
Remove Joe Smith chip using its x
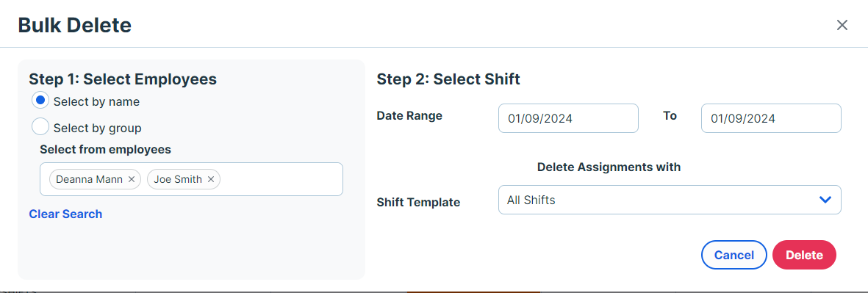[211, 180]
